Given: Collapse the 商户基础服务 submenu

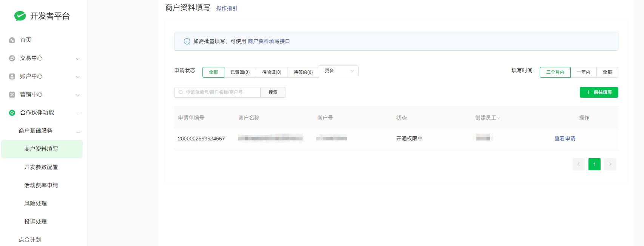Looking at the screenshot, I should click(x=78, y=131).
